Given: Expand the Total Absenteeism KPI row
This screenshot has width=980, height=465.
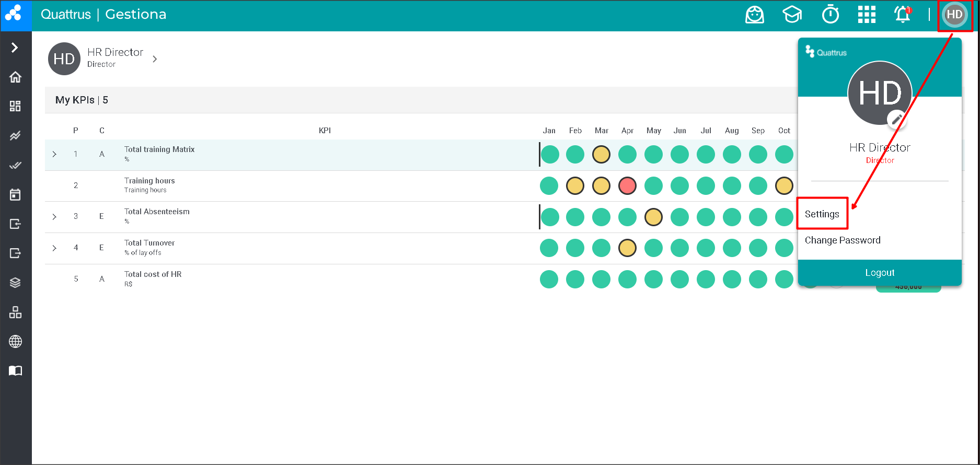Looking at the screenshot, I should (x=54, y=217).
